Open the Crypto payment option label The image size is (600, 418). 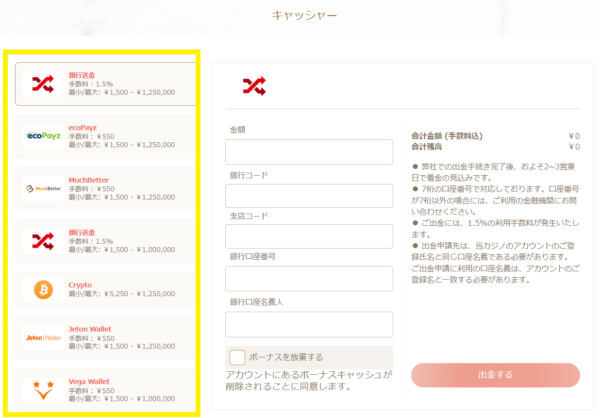click(x=80, y=284)
